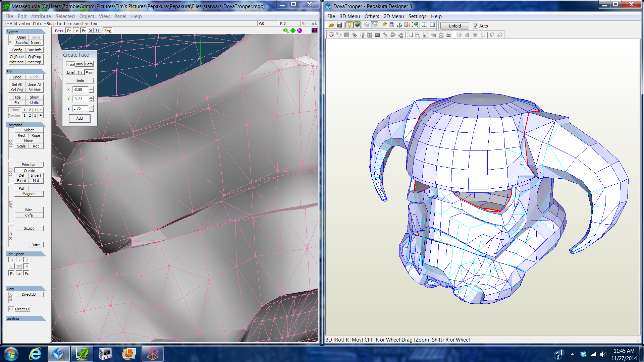This screenshot has width=644, height=362.
Task: Expand the Lighting panel header
Action: pyautogui.click(x=25, y=318)
